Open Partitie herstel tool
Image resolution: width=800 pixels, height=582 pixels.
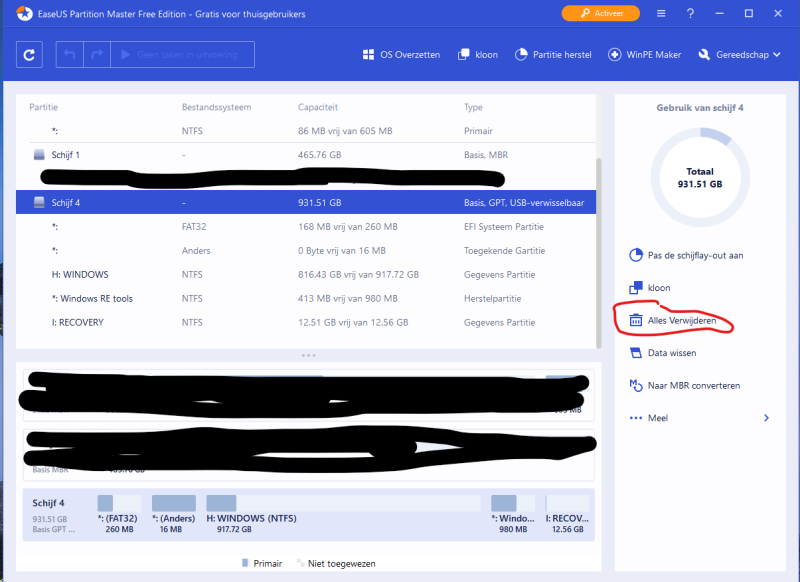pos(553,55)
